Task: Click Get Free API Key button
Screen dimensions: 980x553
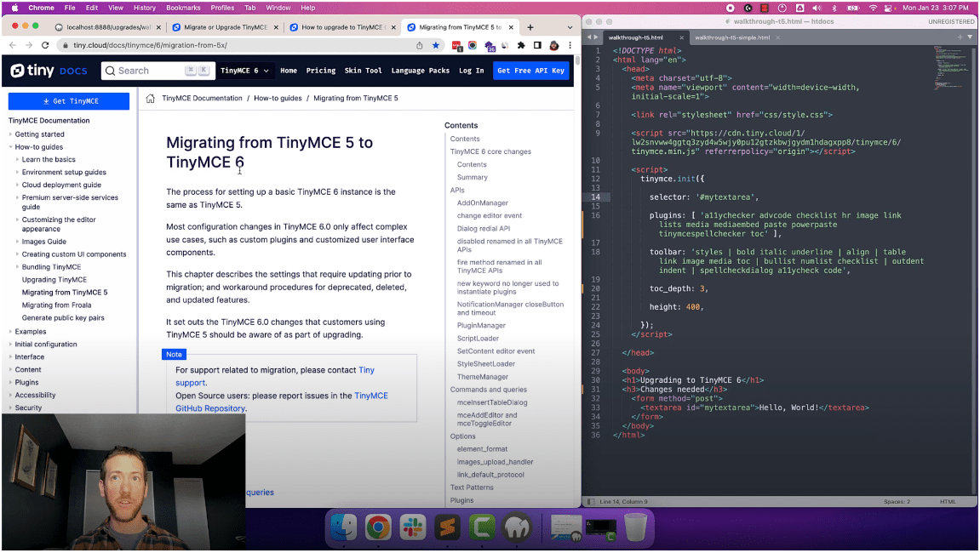Action: coord(530,71)
